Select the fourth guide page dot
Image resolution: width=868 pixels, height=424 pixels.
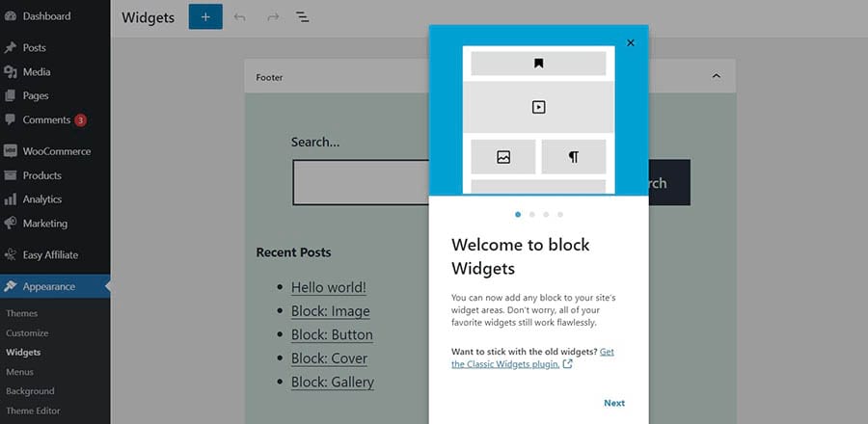[560, 214]
